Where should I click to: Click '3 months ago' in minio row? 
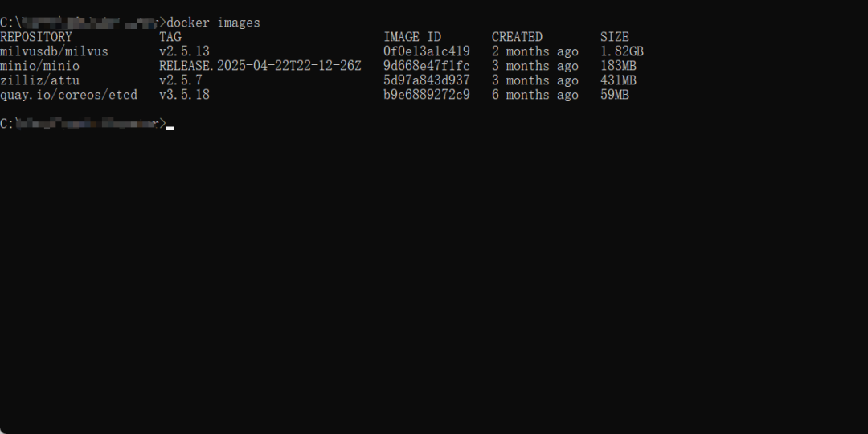pyautogui.click(x=534, y=66)
